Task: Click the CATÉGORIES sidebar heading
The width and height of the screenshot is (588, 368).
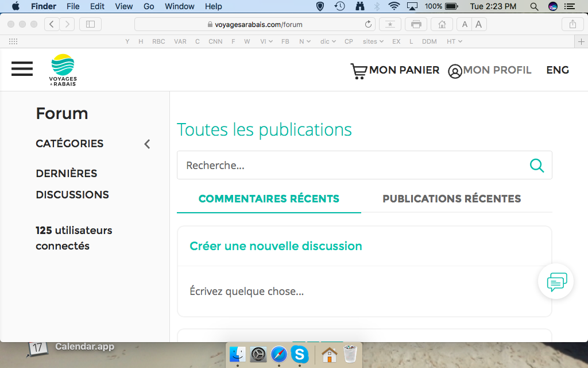Action: [69, 143]
